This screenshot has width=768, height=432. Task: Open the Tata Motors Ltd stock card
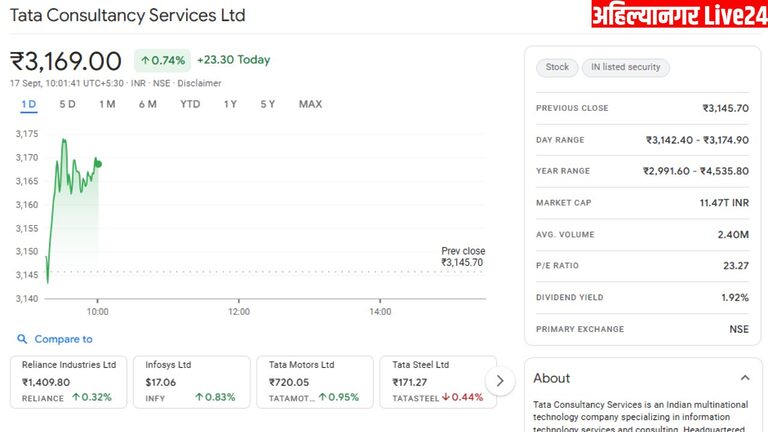315,381
